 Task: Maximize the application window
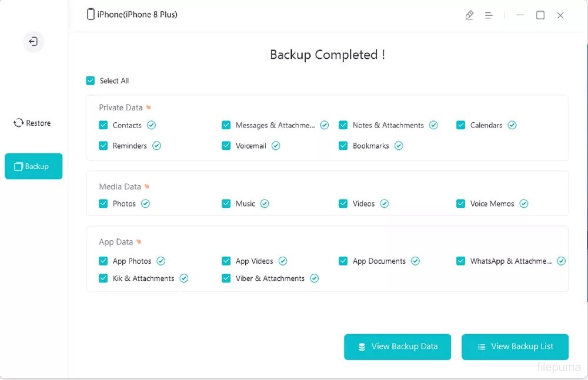[x=540, y=15]
